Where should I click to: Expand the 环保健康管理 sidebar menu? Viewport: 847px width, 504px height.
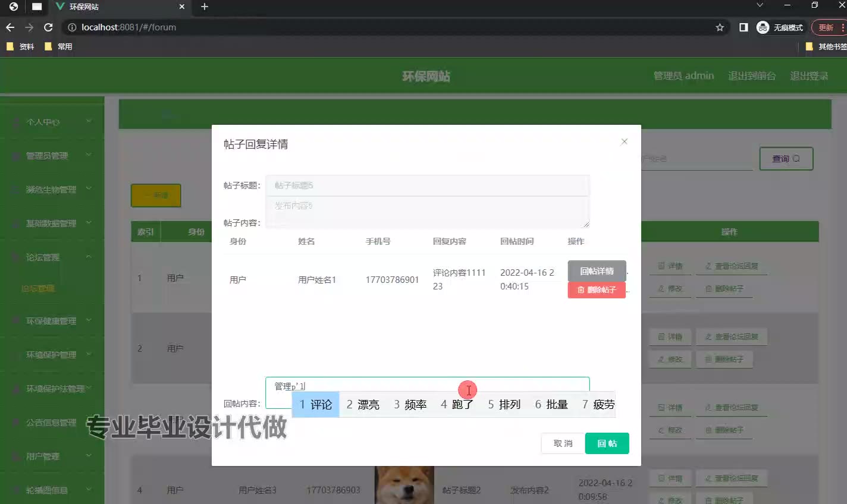[52, 321]
